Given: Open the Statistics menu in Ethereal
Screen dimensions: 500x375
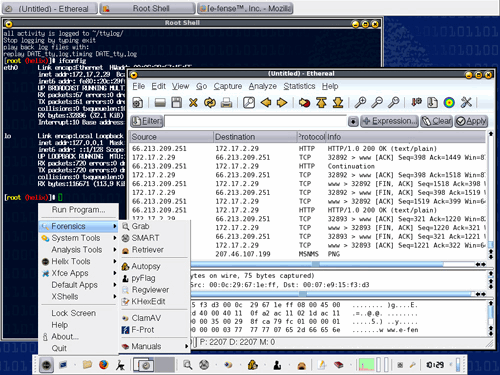Looking at the screenshot, I should tap(299, 86).
